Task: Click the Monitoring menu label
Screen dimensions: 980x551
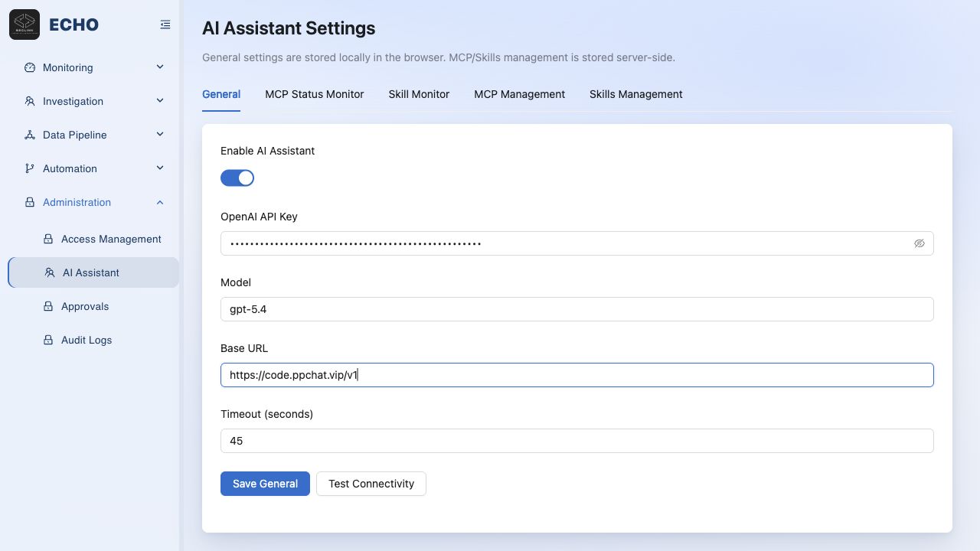Action: click(x=67, y=67)
